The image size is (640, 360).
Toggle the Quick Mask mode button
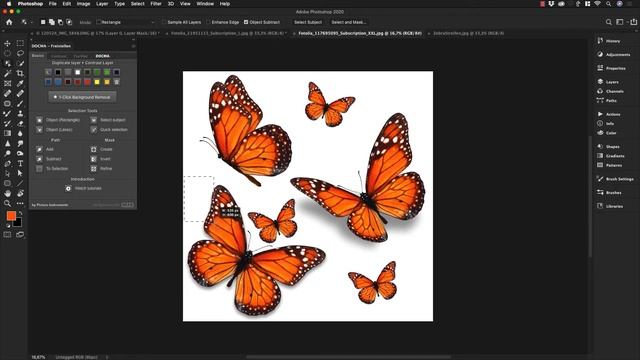point(7,235)
